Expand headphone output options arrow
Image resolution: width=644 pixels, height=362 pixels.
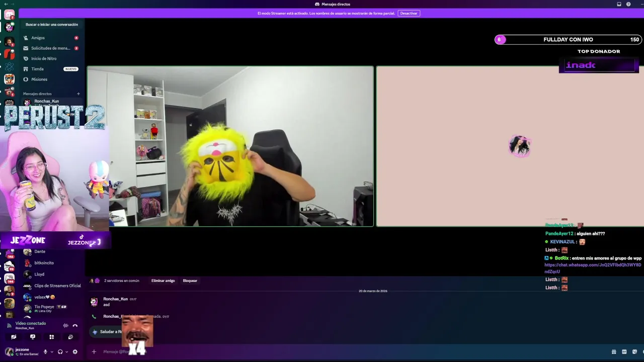pos(66,352)
